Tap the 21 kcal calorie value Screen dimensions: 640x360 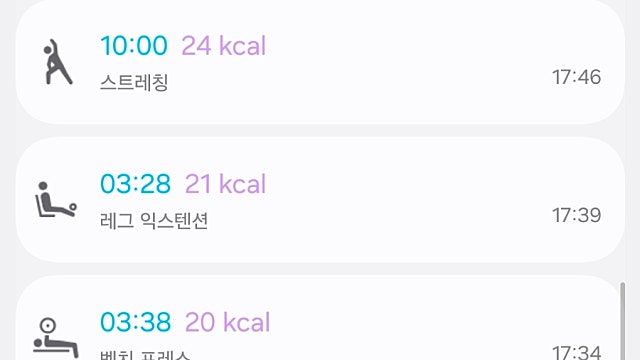coord(225,184)
